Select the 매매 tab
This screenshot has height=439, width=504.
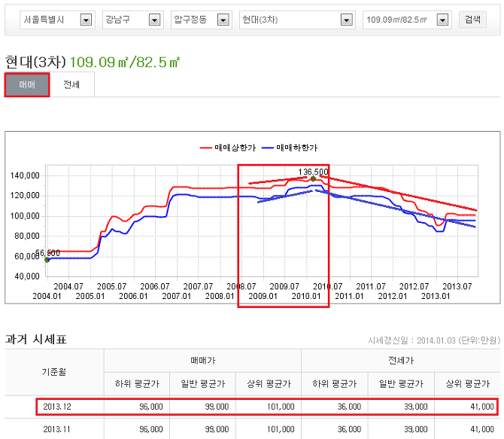(27, 85)
